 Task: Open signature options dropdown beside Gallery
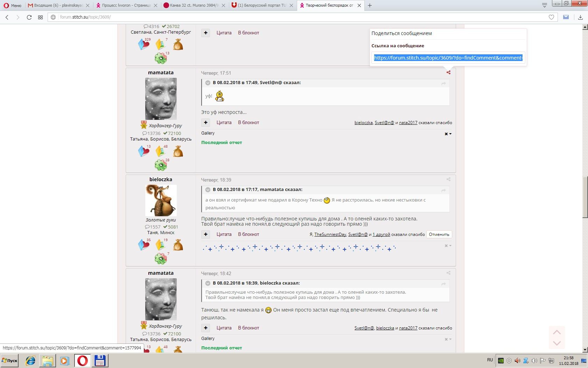(448, 134)
